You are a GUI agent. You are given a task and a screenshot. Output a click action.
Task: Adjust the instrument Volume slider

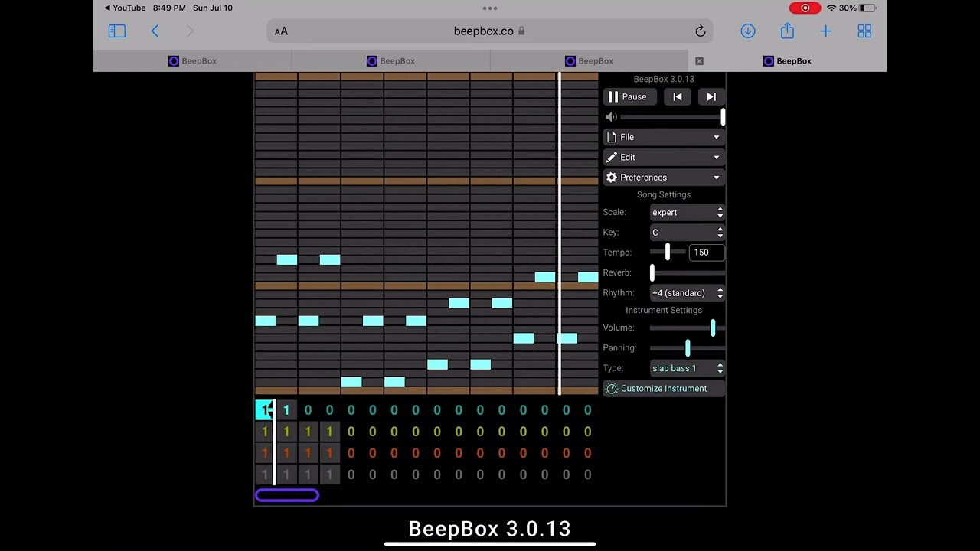pyautogui.click(x=687, y=328)
